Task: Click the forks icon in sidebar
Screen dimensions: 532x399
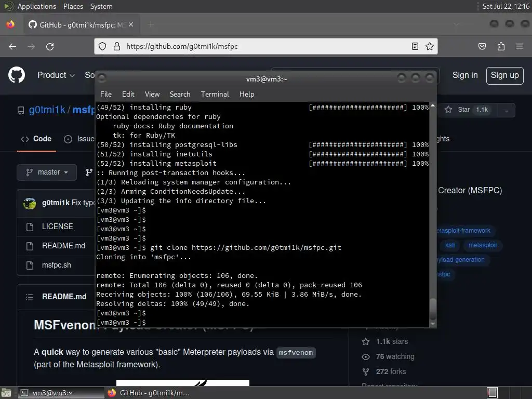Action: [366, 372]
